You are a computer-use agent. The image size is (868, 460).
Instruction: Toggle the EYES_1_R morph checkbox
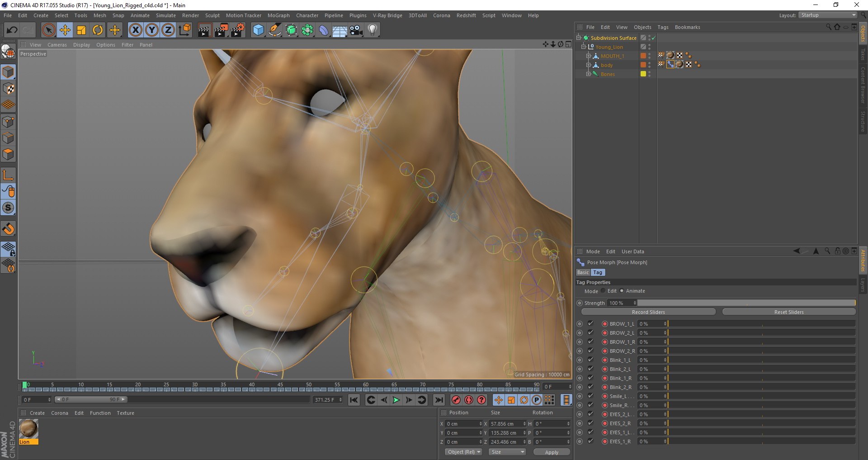(590, 441)
